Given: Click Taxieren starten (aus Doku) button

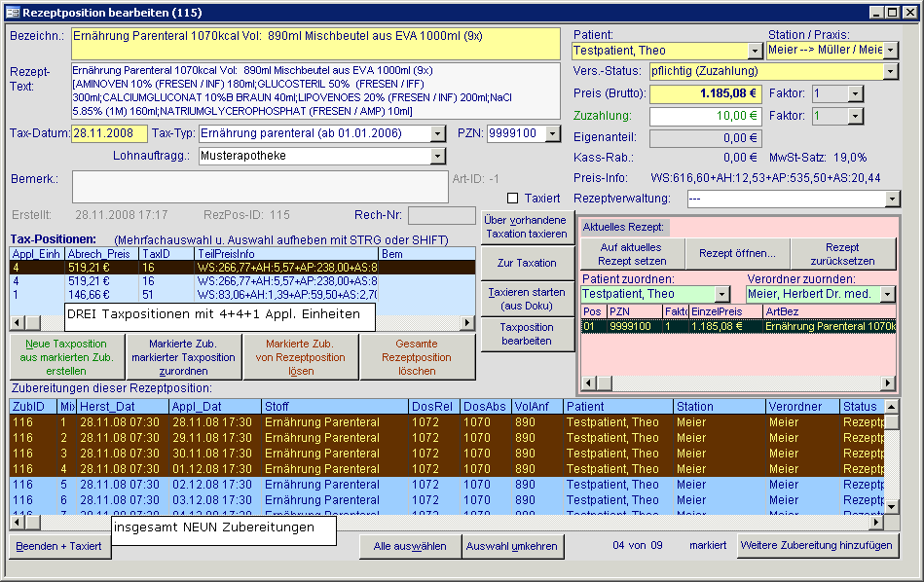Looking at the screenshot, I should tap(527, 299).
